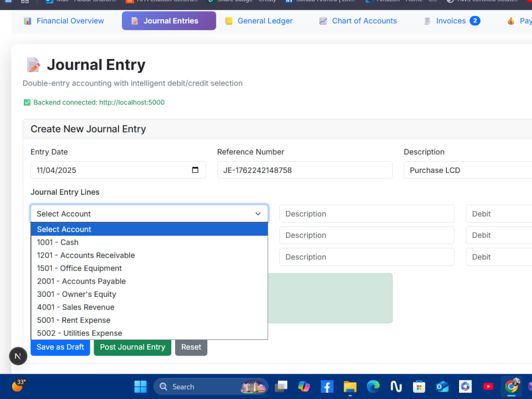532x399 pixels.
Task: Click third line Description field
Action: (367, 257)
